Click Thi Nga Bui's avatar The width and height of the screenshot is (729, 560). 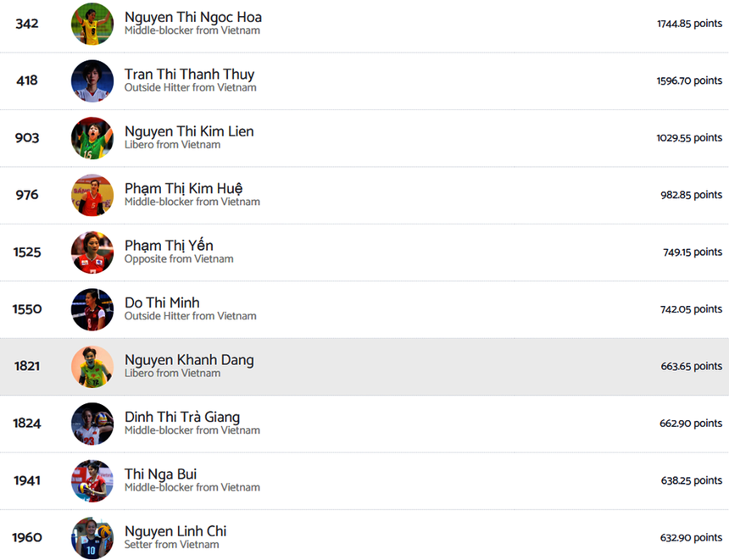click(x=92, y=480)
